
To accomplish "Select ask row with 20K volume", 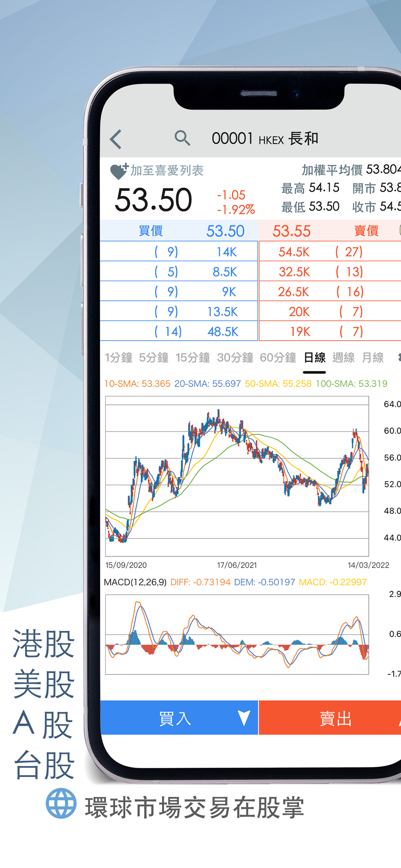I will pyautogui.click(x=330, y=311).
